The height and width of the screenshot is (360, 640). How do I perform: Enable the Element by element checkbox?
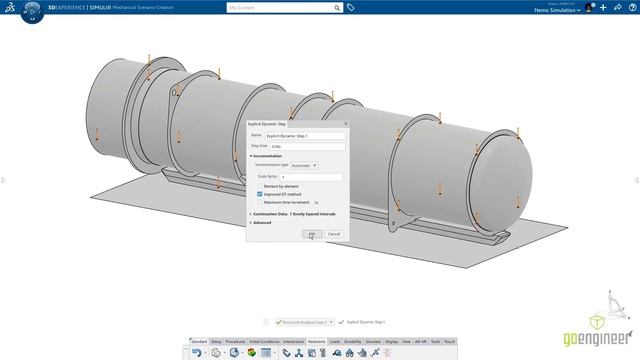pyautogui.click(x=260, y=186)
